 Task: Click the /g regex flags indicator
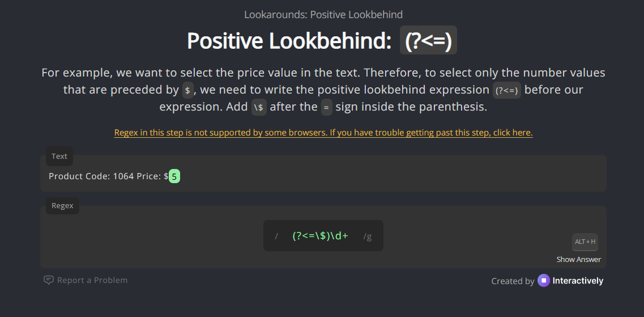pos(368,236)
